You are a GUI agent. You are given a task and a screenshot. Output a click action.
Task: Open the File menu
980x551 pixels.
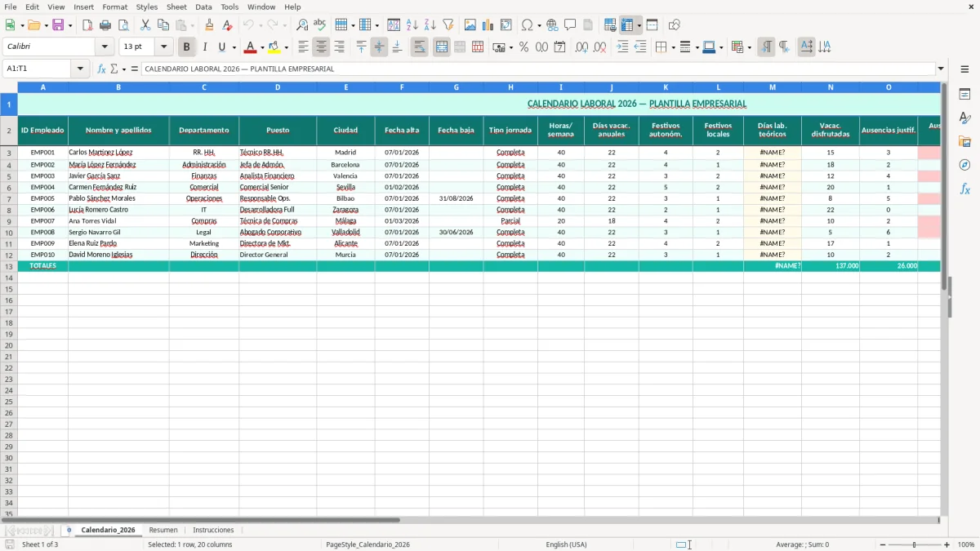click(x=11, y=7)
